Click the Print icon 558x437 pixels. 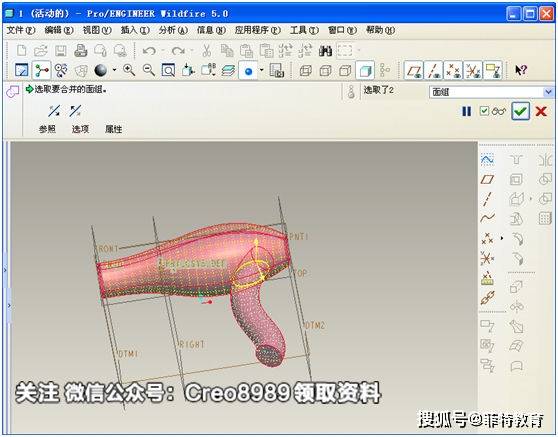click(x=80, y=51)
